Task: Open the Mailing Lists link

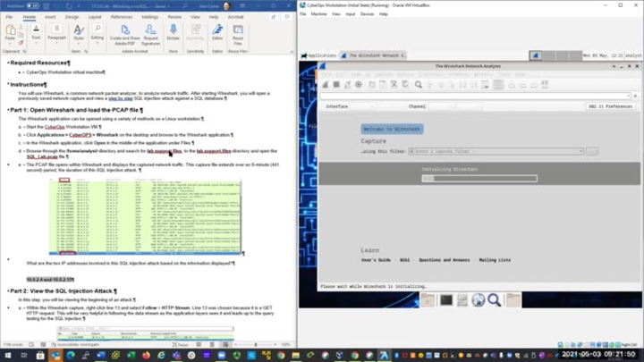Action: point(495,260)
